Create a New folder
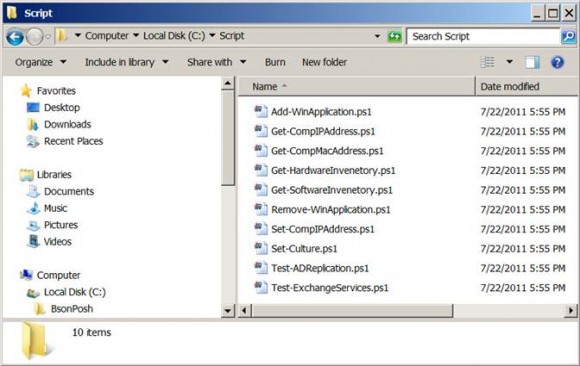580x366 pixels. point(324,62)
